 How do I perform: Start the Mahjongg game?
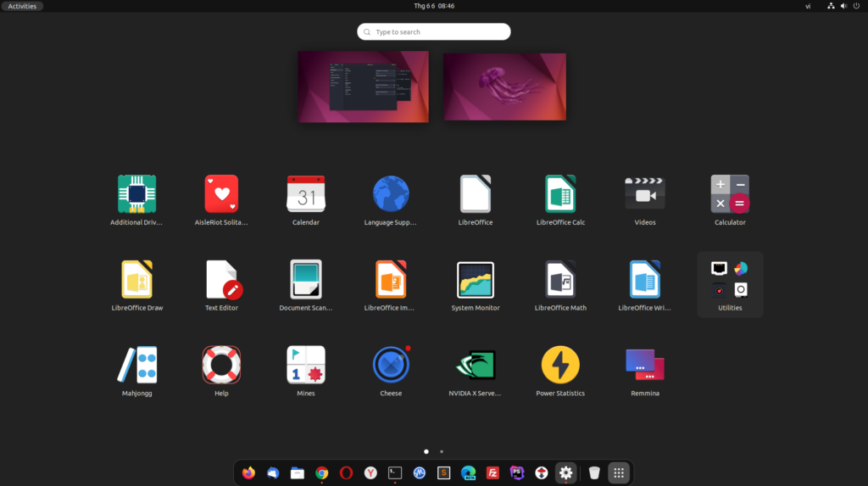[136, 366]
